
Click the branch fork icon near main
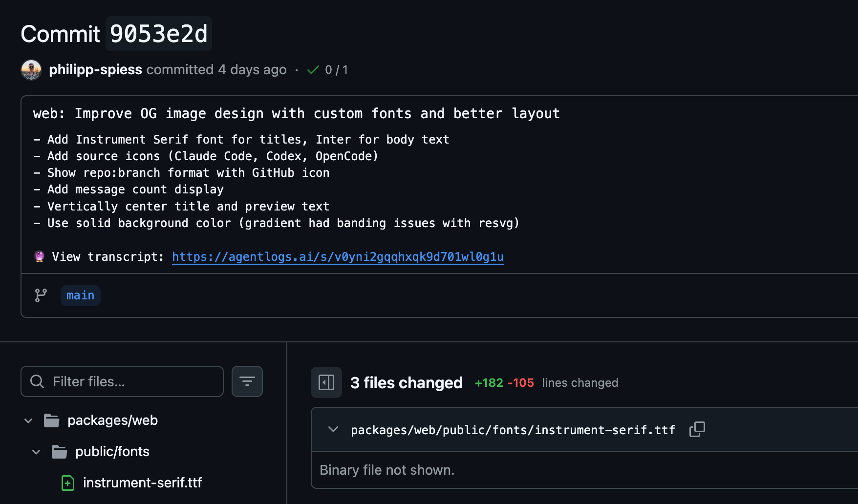(41, 295)
